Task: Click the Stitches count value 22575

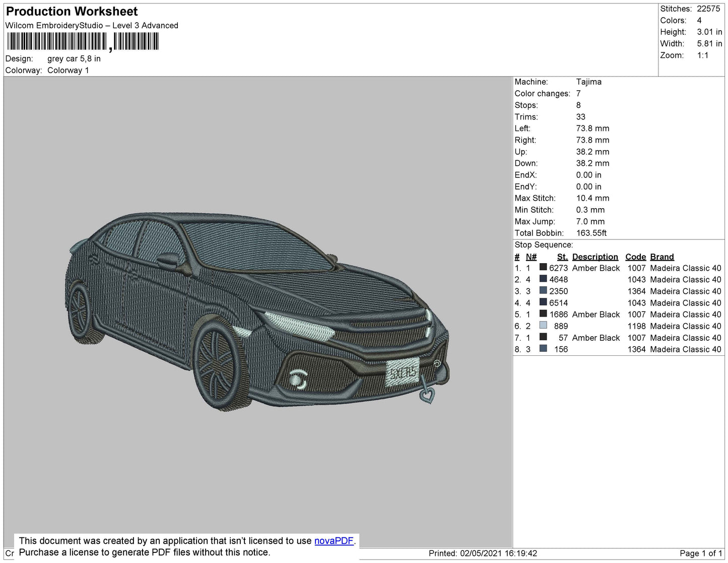Action: click(x=708, y=9)
